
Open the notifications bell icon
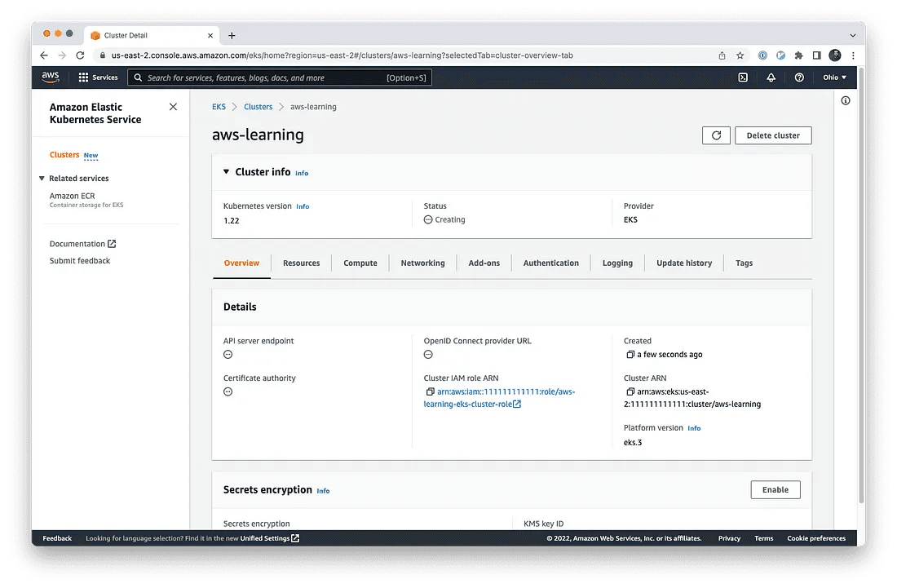click(x=771, y=77)
